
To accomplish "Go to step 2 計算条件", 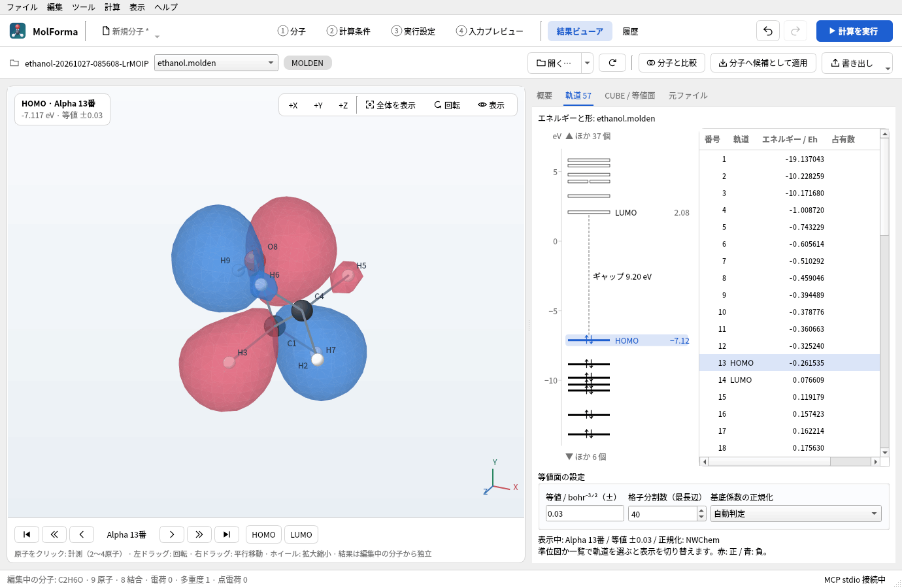I will (348, 31).
